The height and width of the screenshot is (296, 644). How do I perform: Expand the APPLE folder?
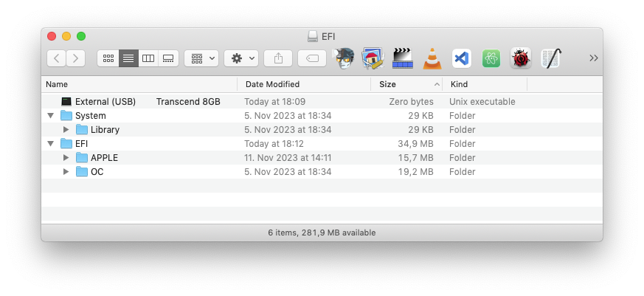coord(66,158)
